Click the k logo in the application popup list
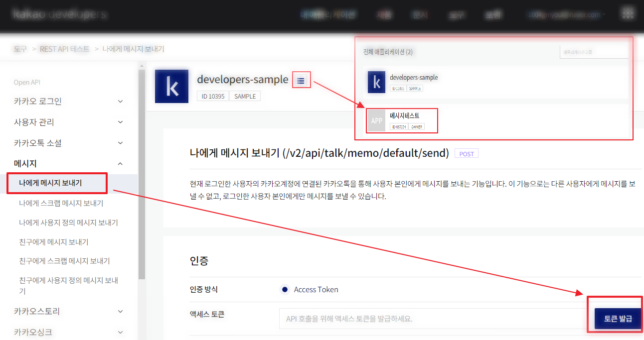644x340 pixels. click(x=377, y=82)
